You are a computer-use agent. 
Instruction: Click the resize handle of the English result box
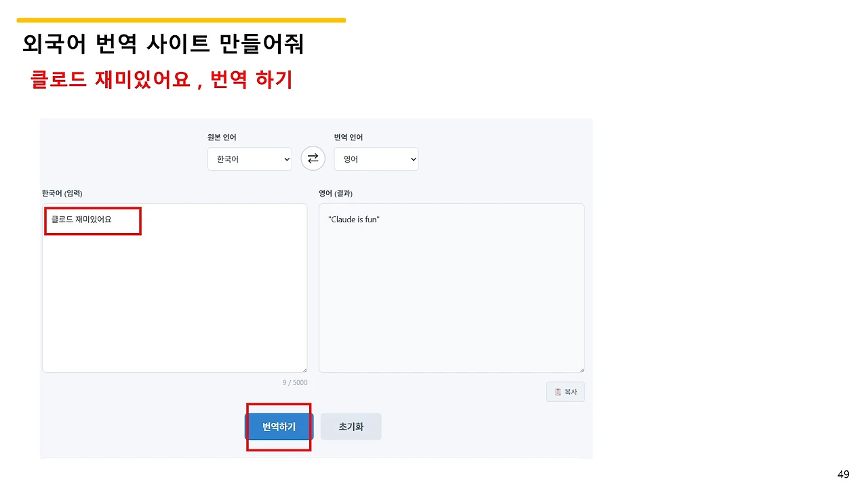(x=581, y=369)
